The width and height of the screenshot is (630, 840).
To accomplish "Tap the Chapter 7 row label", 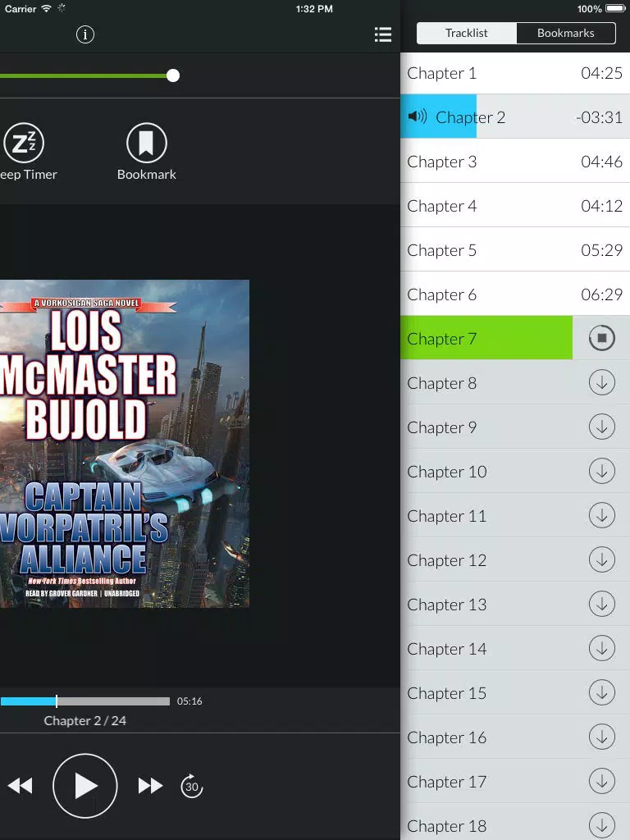I will point(442,339).
